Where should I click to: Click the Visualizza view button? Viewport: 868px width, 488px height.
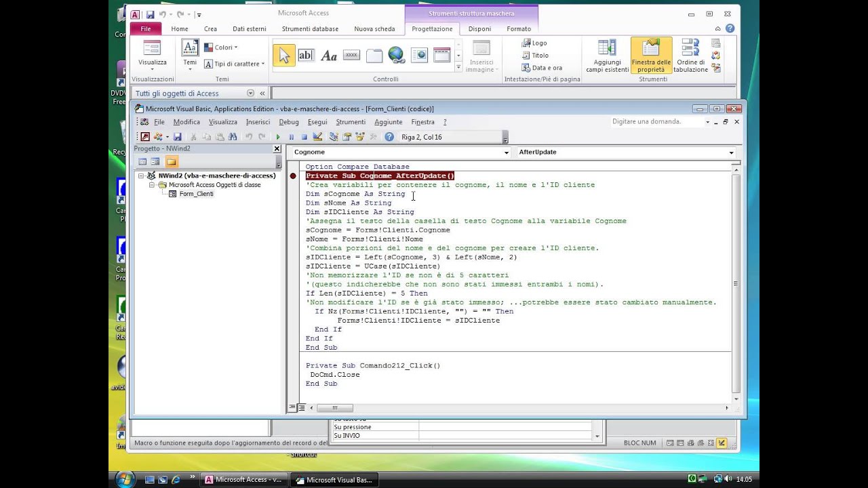[153, 54]
